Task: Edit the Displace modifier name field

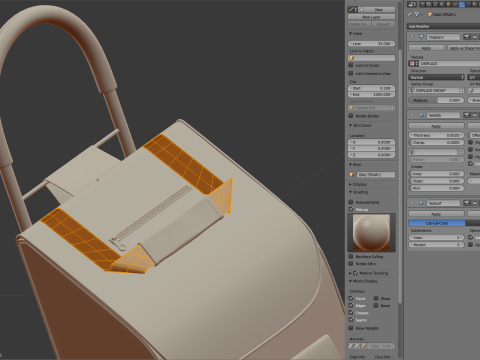Action: pyautogui.click(x=443, y=37)
